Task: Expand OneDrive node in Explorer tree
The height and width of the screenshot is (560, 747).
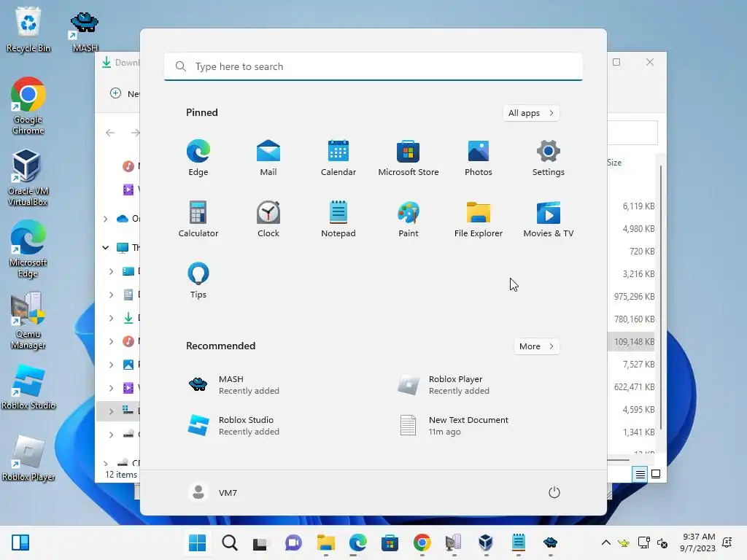Action: (105, 219)
